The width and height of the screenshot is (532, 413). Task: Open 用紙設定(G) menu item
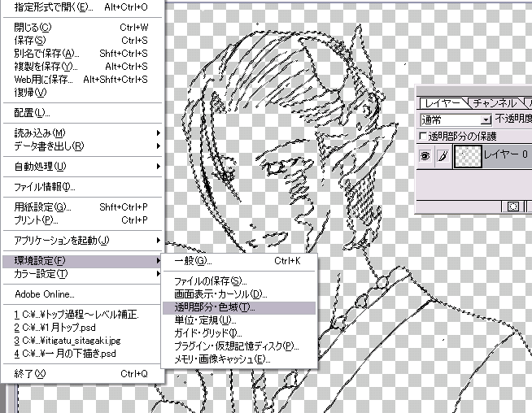point(83,206)
